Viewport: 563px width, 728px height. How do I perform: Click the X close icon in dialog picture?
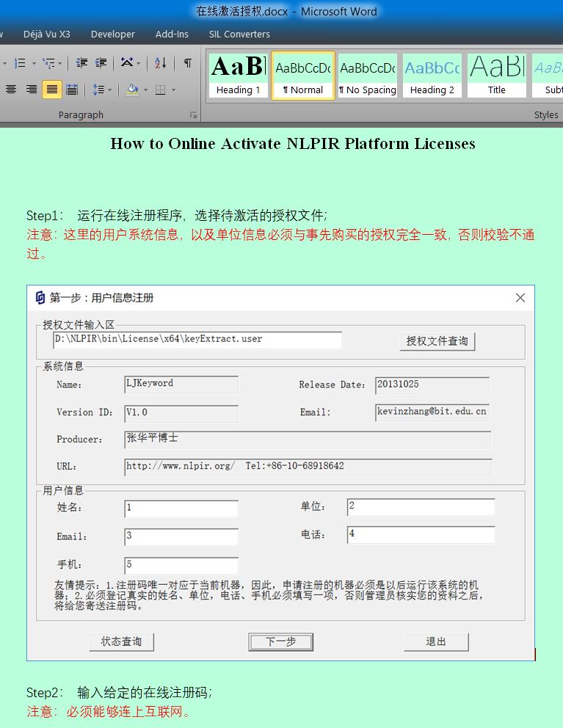click(520, 298)
